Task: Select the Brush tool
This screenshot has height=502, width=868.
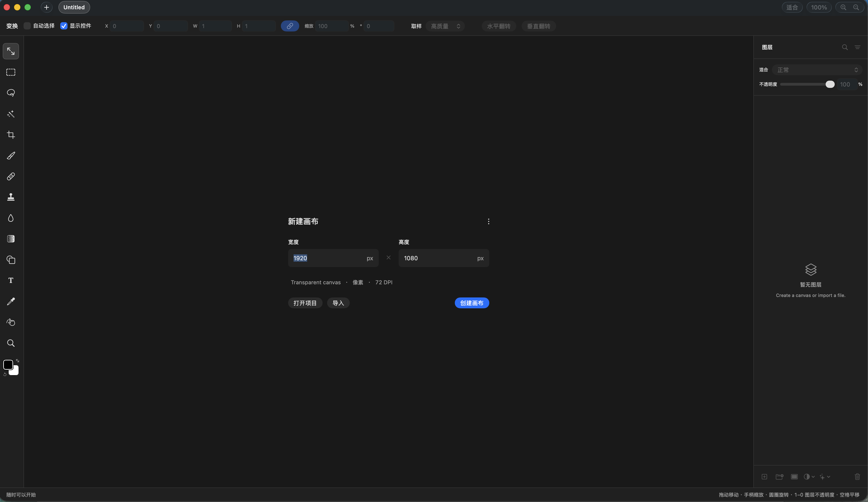Action: (11, 155)
